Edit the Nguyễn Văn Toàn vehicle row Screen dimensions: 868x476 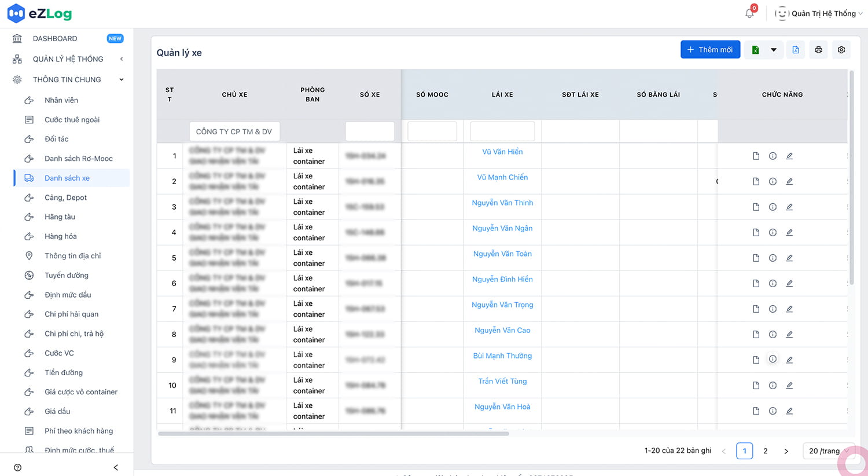point(789,258)
